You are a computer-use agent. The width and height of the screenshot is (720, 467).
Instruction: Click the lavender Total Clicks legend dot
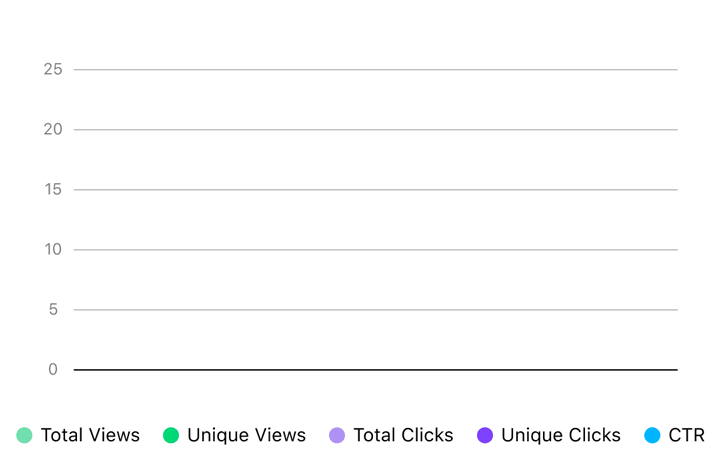point(337,435)
